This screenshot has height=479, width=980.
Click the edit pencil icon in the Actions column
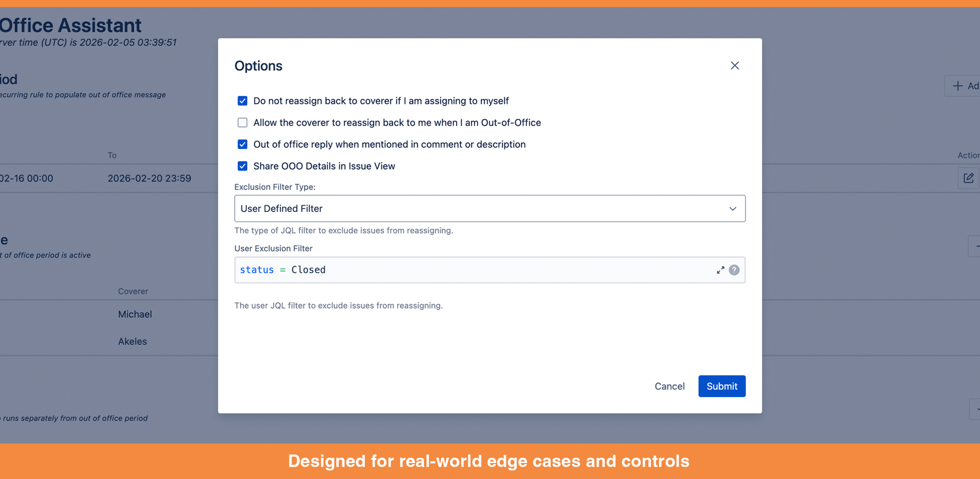[x=968, y=178]
